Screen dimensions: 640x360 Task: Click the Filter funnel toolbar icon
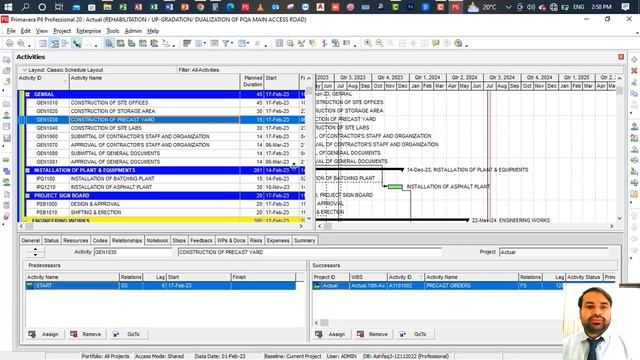pyautogui.click(x=225, y=43)
